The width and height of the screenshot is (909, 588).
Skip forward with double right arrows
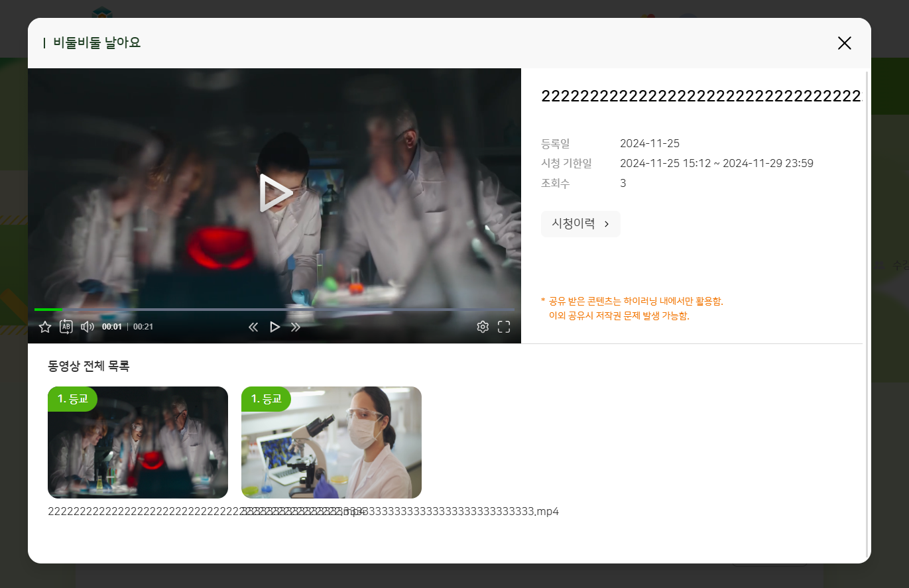[296, 327]
